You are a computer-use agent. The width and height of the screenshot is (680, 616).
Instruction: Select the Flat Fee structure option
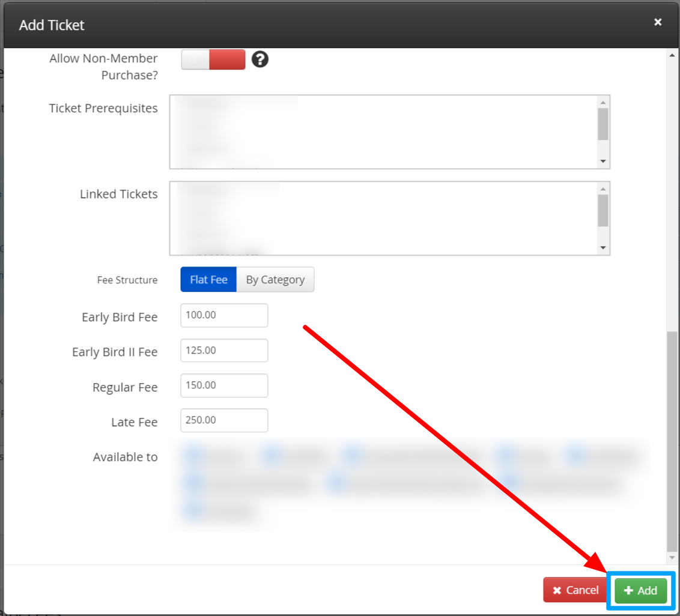(208, 279)
